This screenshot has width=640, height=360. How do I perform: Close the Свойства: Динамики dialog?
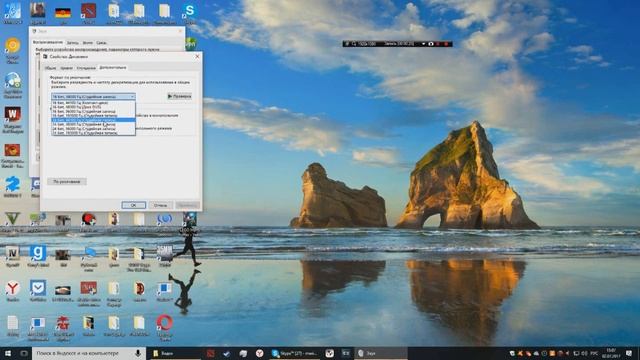197,57
